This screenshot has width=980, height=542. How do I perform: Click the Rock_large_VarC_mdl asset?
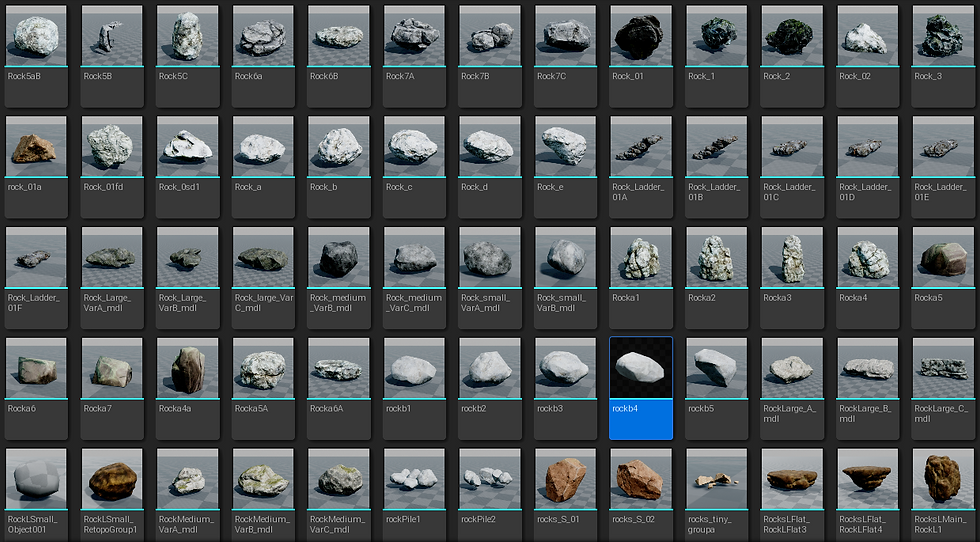(263, 278)
